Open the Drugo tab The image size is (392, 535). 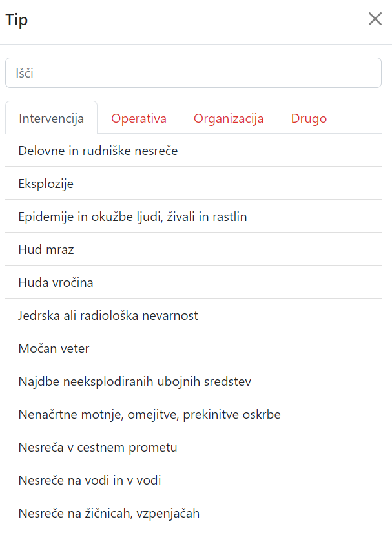point(309,118)
